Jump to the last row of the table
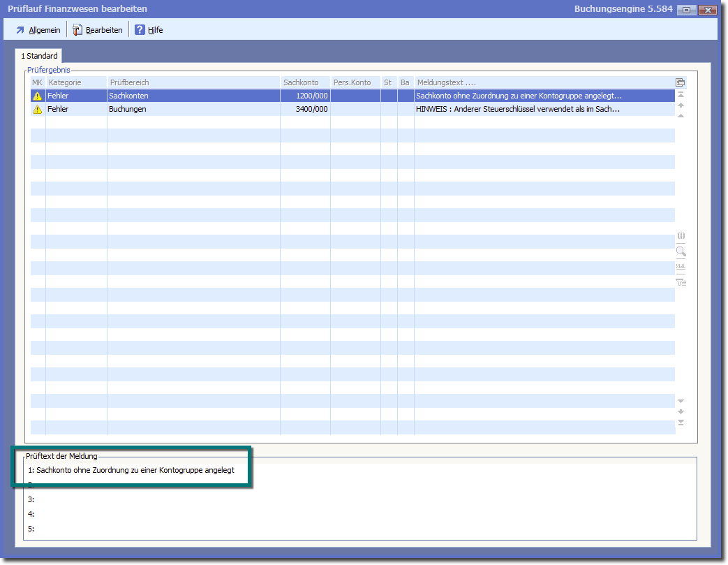 [x=681, y=423]
